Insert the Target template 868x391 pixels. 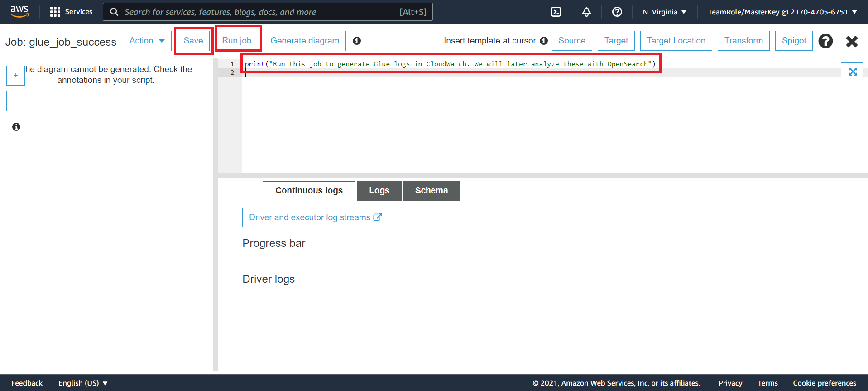click(x=616, y=41)
